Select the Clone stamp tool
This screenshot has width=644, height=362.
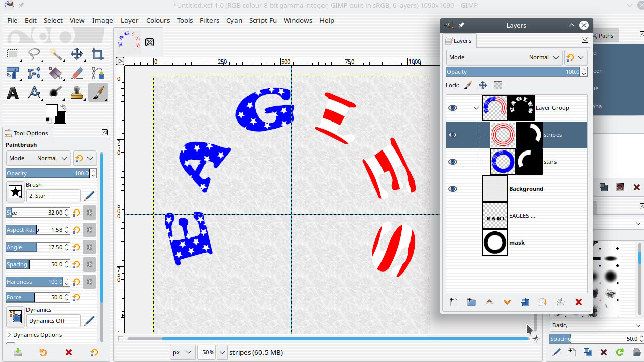(77, 93)
